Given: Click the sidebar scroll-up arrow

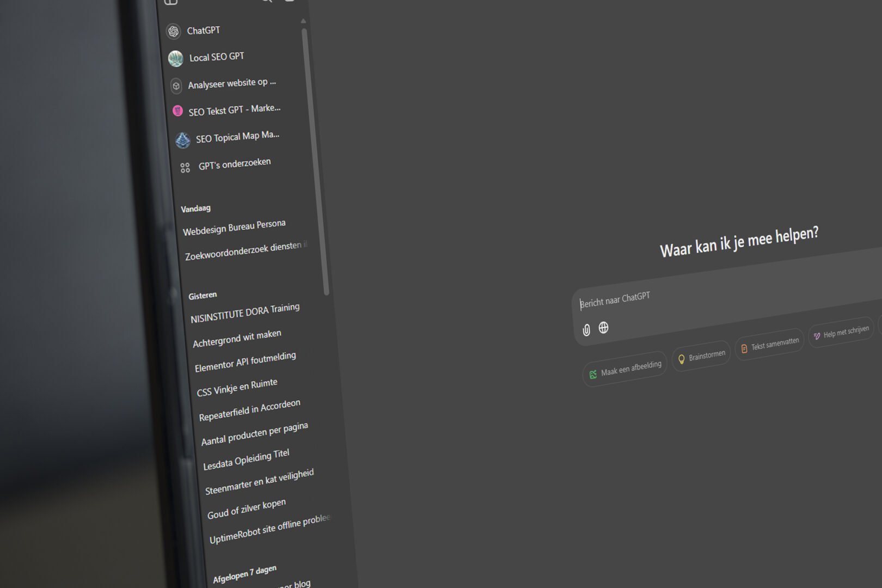Looking at the screenshot, I should (303, 21).
